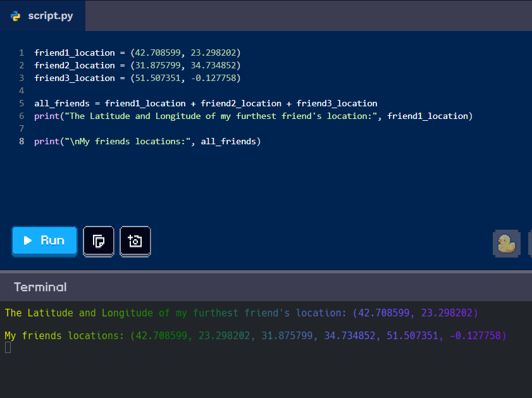Click the Python logo in script.py tab

[16, 16]
